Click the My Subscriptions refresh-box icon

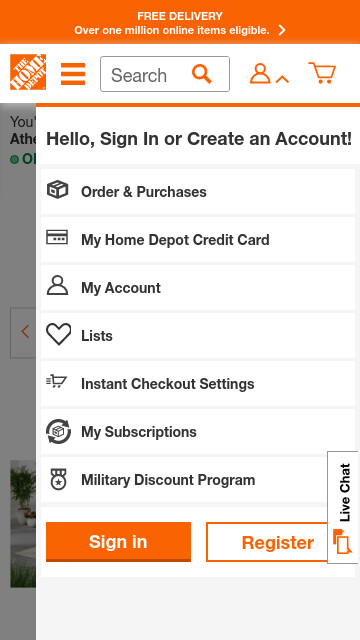click(58, 431)
